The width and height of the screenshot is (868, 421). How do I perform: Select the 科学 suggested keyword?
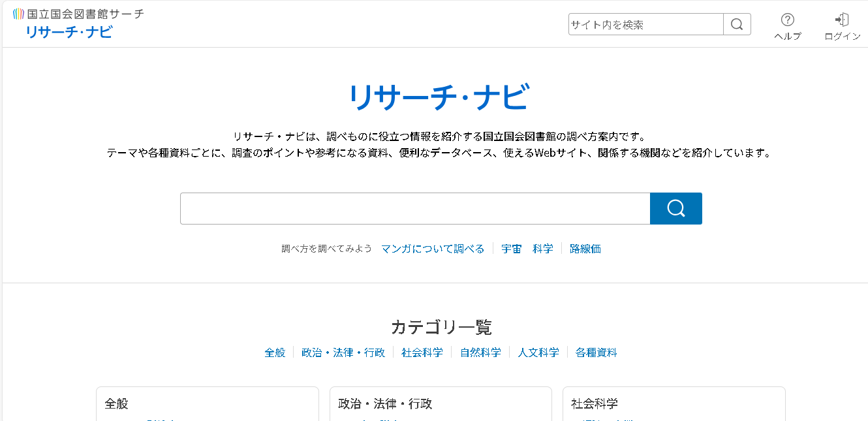coord(543,249)
